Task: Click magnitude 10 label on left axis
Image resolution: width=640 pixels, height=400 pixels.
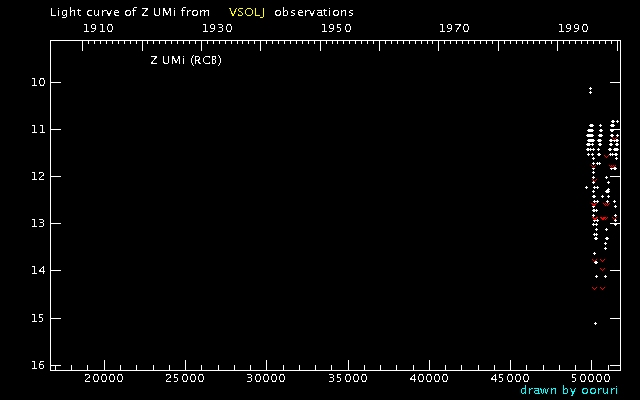Action: tap(38, 82)
